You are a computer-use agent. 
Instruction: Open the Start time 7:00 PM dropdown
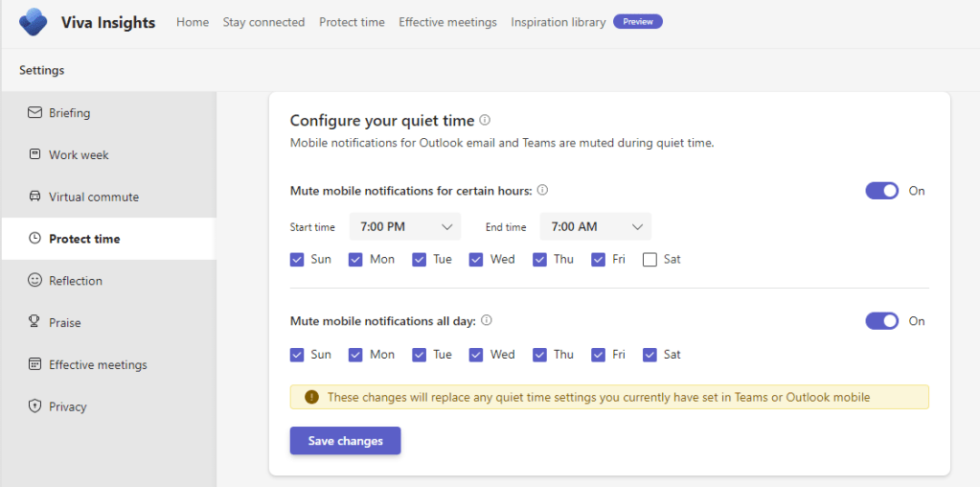[x=405, y=227]
